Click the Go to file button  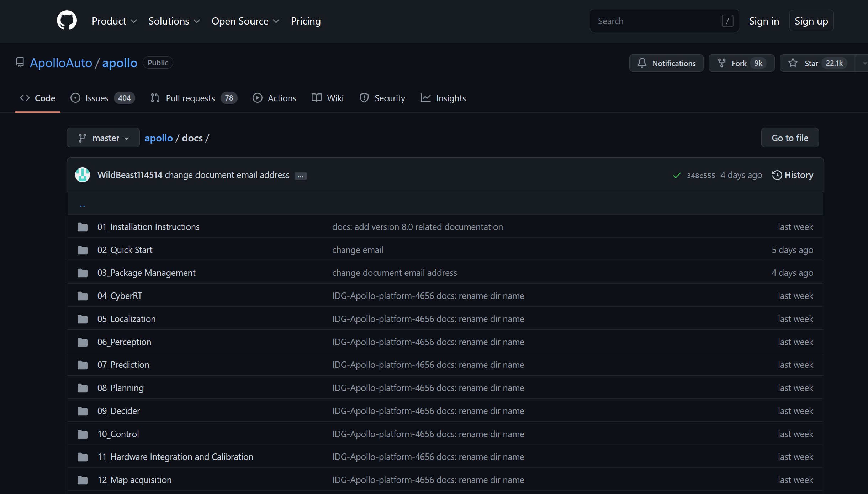[x=790, y=138]
